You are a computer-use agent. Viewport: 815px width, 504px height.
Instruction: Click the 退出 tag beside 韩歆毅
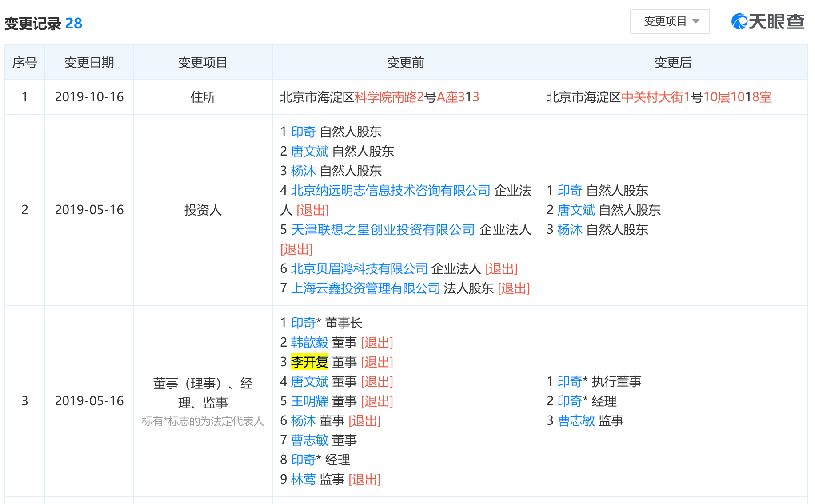377,342
